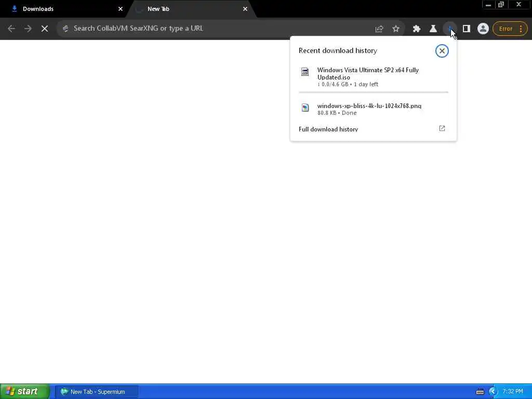The height and width of the screenshot is (399, 532).
Task: Close the recent download history popup
Action: pos(442,51)
